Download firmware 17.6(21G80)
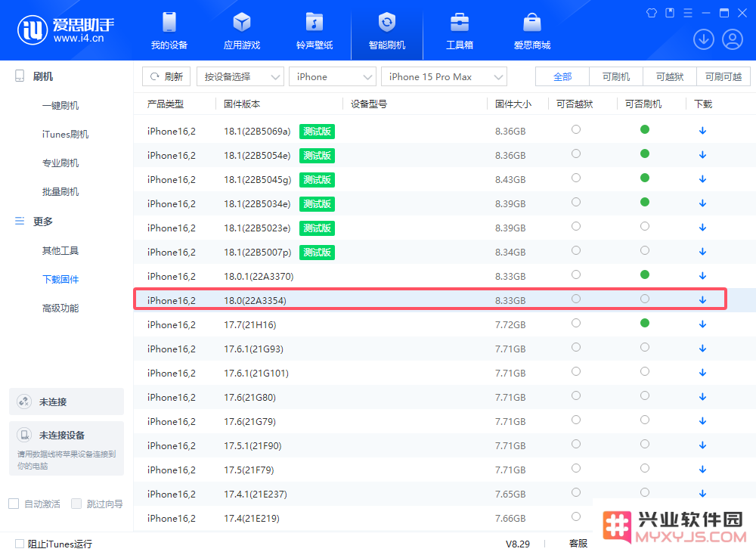Screen dimensions: 756x555 (702, 397)
